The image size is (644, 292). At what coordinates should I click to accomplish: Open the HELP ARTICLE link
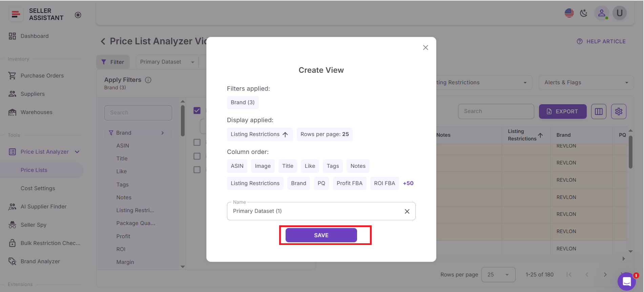click(x=601, y=41)
